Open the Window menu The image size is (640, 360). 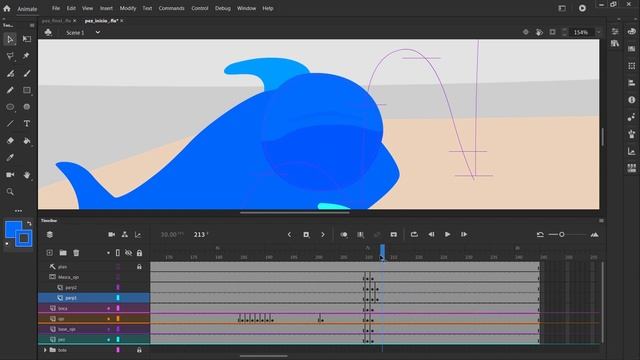247,8
